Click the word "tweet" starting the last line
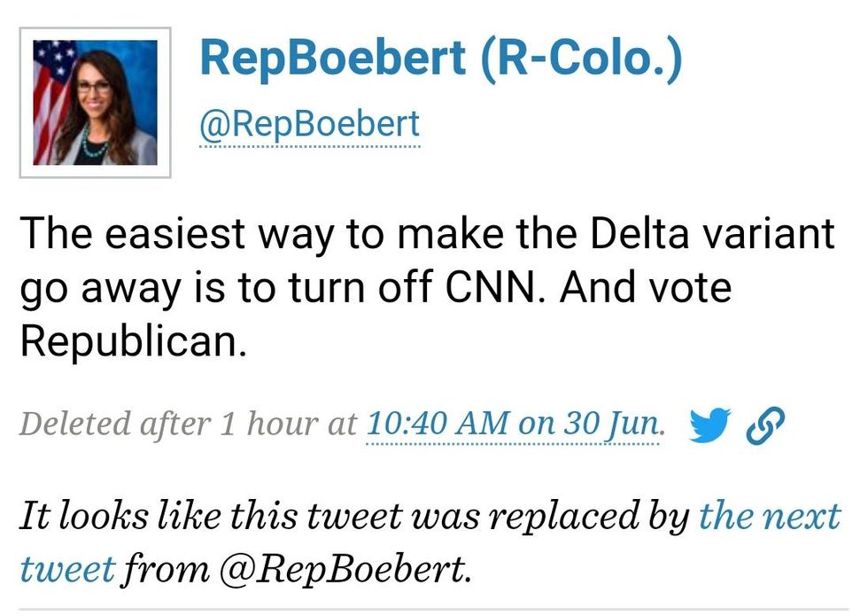Image resolution: width=868 pixels, height=616 pixels. click(67, 568)
